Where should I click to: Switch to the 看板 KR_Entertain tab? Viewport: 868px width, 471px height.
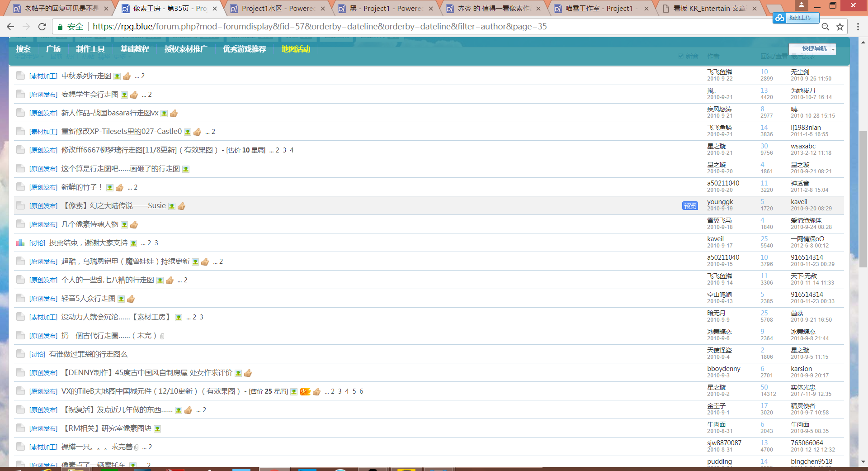tap(709, 8)
